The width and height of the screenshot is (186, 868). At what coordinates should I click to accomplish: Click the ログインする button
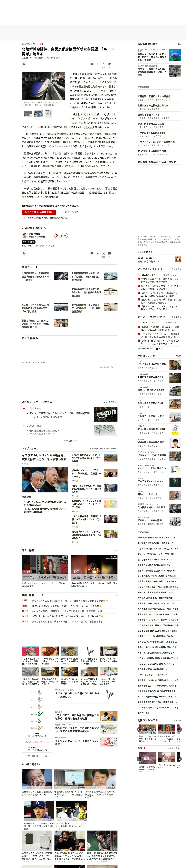click(x=72, y=212)
